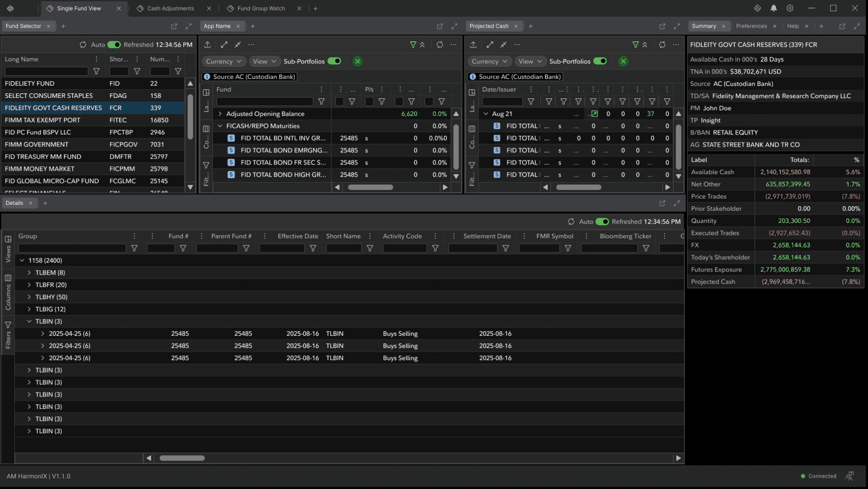Screen dimensions: 868x489
Task: Click the Group column filter input
Action: 72,248
